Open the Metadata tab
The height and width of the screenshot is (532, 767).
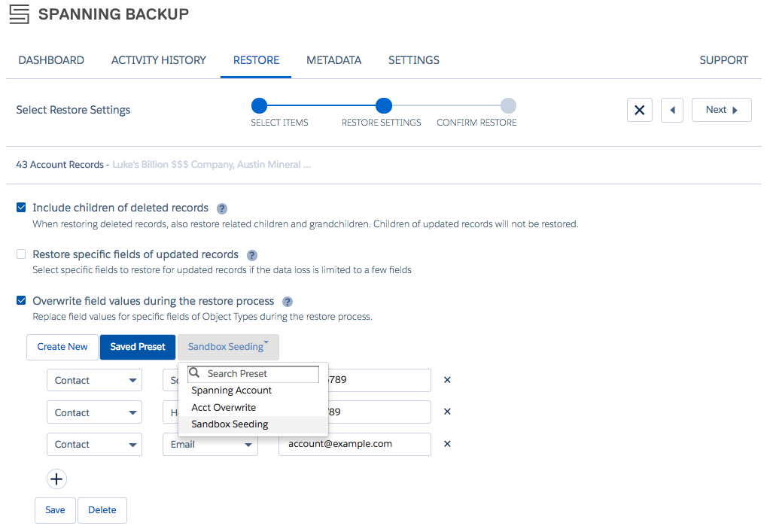[x=334, y=60]
